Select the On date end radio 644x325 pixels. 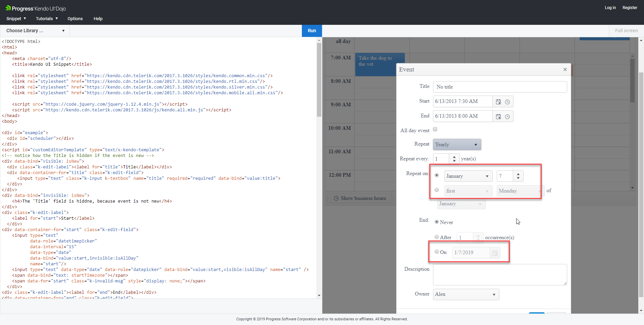[437, 252]
